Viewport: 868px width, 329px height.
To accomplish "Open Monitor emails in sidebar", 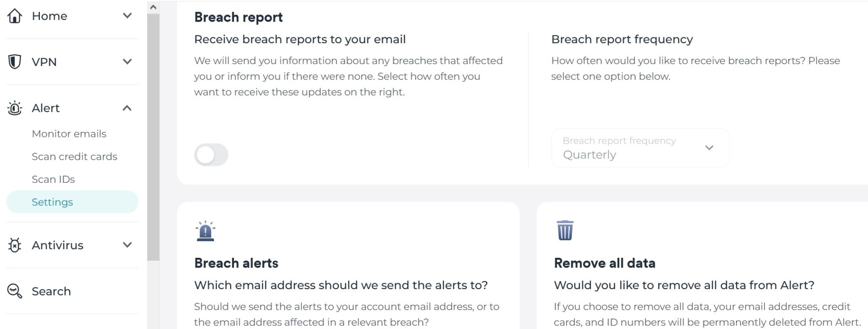I will tap(69, 134).
